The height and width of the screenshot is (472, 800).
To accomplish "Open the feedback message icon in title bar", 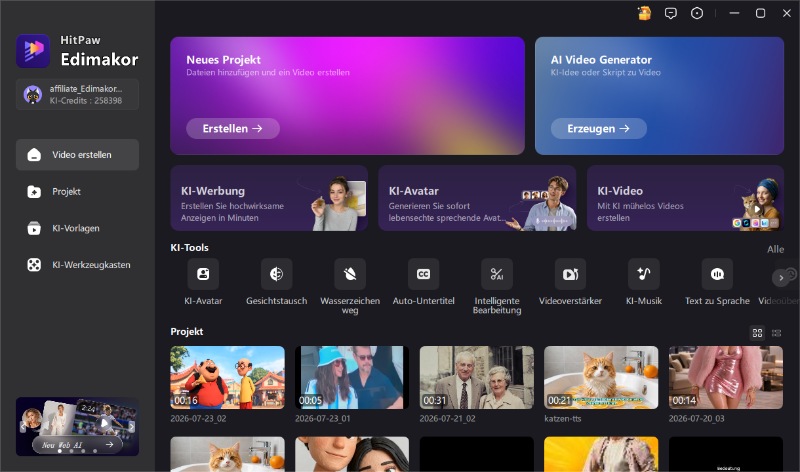I will click(671, 13).
